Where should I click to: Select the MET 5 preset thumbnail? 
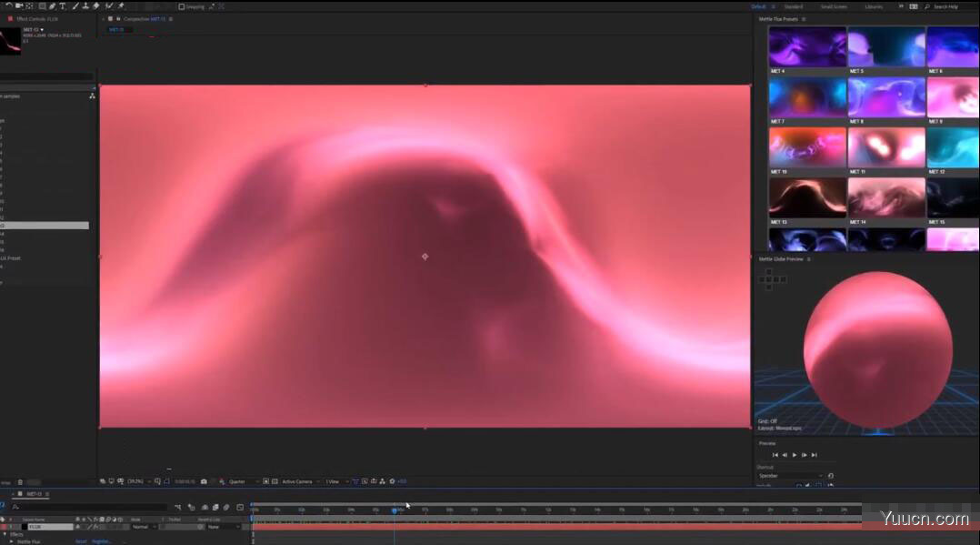tap(886, 47)
